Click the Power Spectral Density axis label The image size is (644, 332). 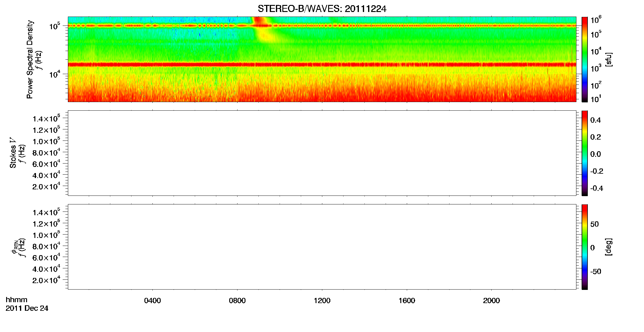click(x=30, y=59)
